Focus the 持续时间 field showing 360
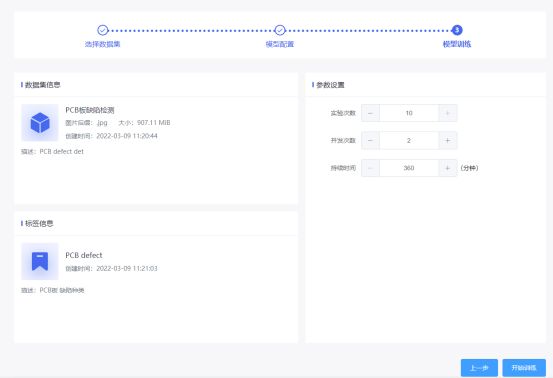Viewport: 553px width, 378px height. [x=409, y=168]
